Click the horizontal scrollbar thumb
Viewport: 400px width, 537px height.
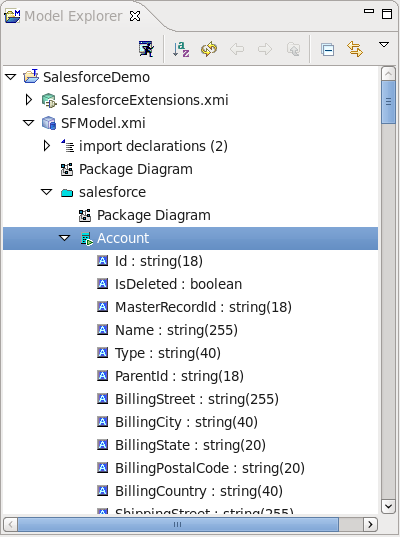178,524
